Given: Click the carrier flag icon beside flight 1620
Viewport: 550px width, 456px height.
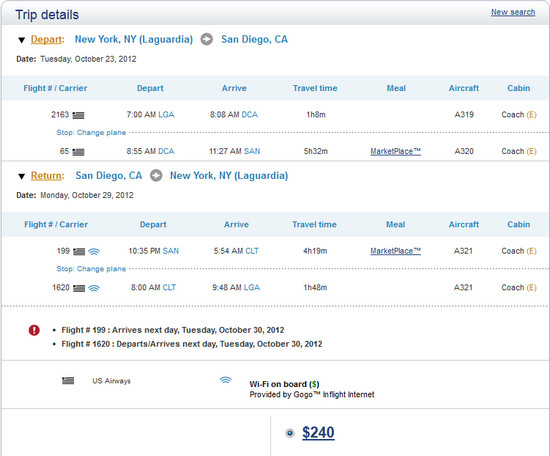Looking at the screenshot, I should pos(79,288).
